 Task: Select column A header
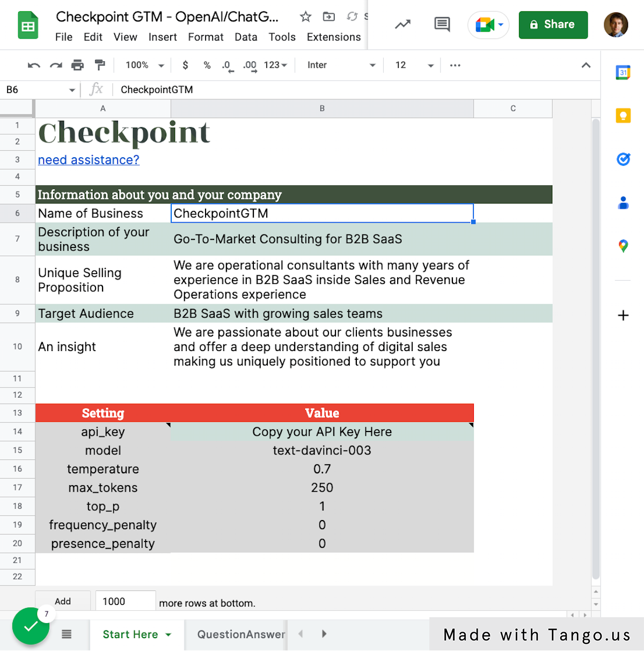[103, 108]
